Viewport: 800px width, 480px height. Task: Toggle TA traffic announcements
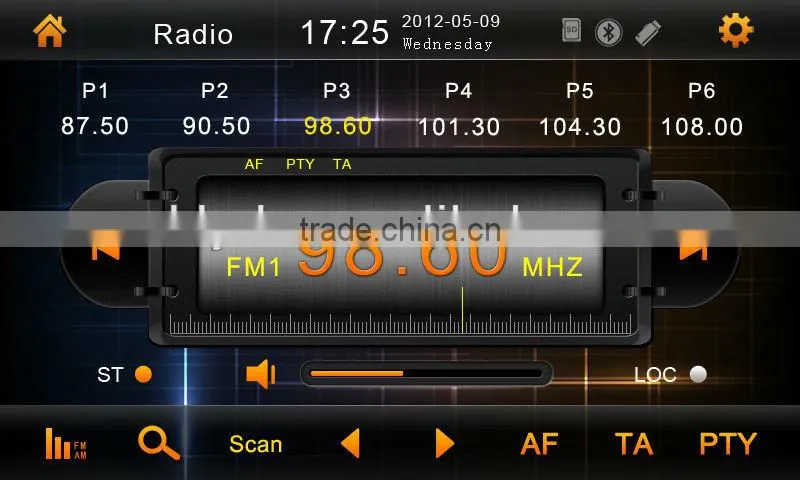[x=634, y=444]
